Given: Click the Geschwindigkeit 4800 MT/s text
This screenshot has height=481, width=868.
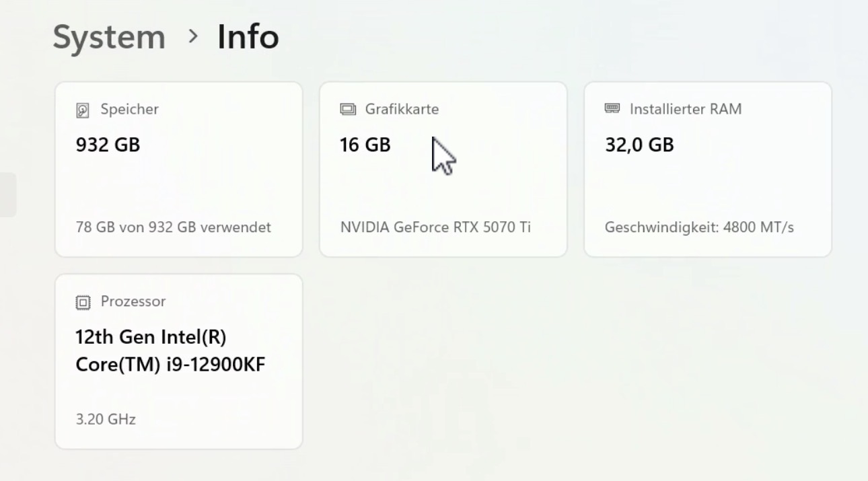Looking at the screenshot, I should tap(699, 227).
